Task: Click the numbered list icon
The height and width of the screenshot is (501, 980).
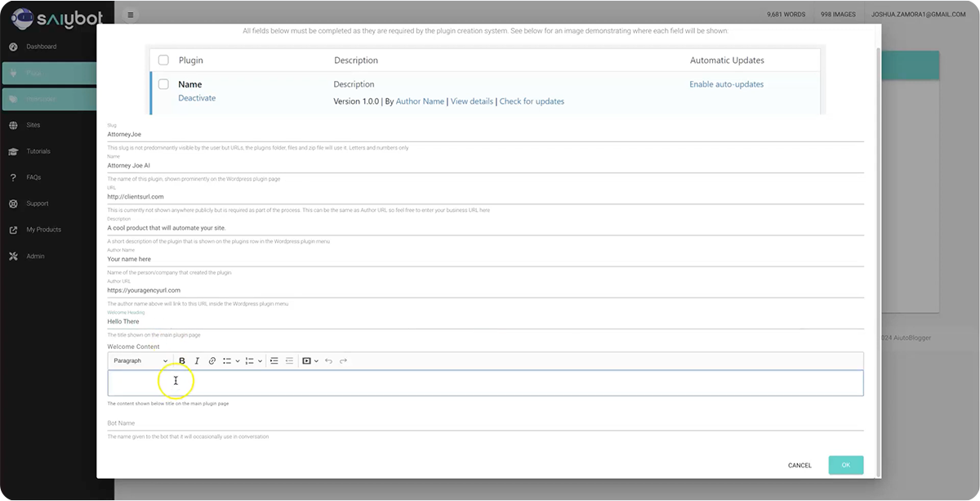Action: pyautogui.click(x=250, y=360)
